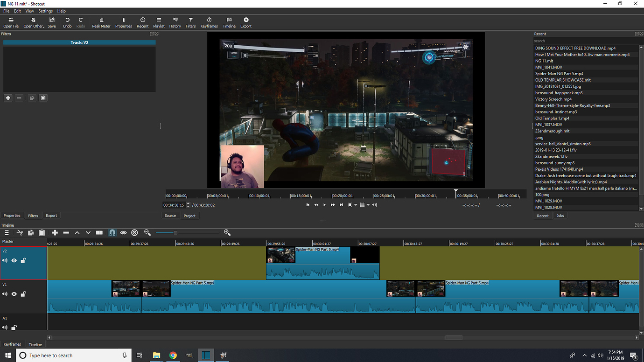Overwrite clip with the down chevron icon
This screenshot has height=362, width=644.
88,232
